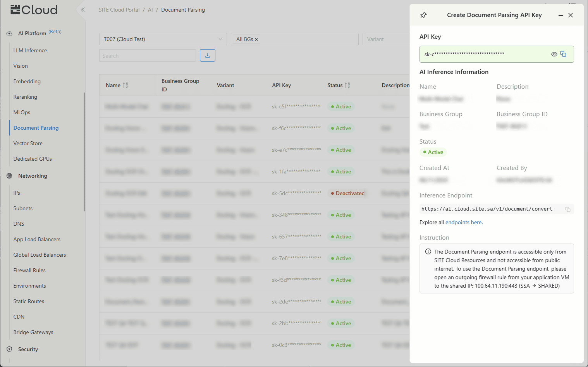Collapse the left sidebar navigation
Image resolution: width=588 pixels, height=367 pixels.
[83, 10]
